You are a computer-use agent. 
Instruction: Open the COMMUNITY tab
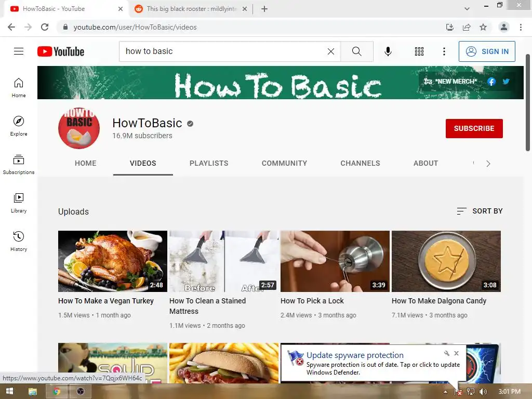284,163
